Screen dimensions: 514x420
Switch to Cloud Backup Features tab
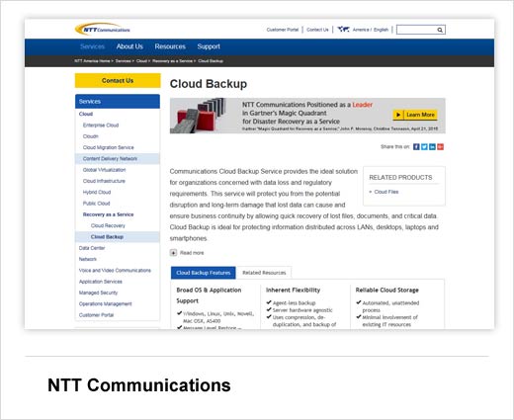coord(204,273)
